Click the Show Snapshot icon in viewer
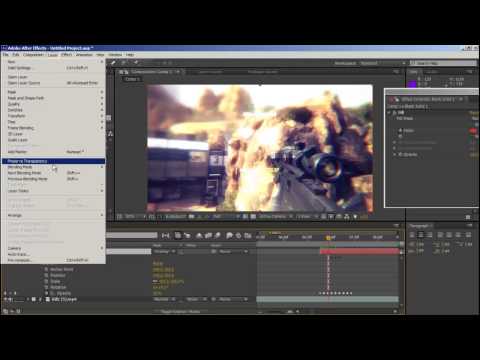 200,217
